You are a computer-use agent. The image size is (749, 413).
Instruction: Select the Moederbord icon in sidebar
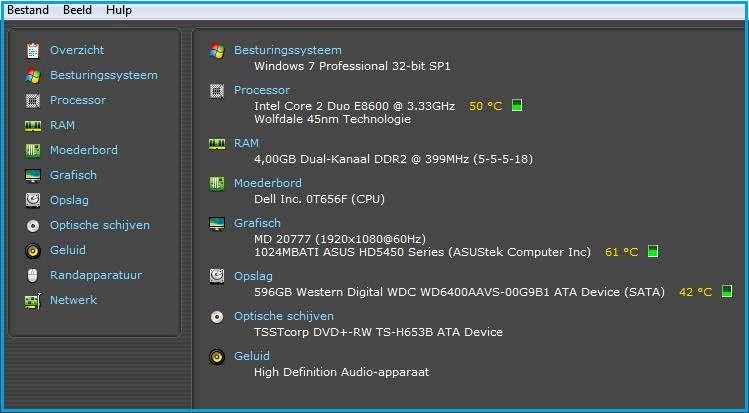(x=32, y=150)
